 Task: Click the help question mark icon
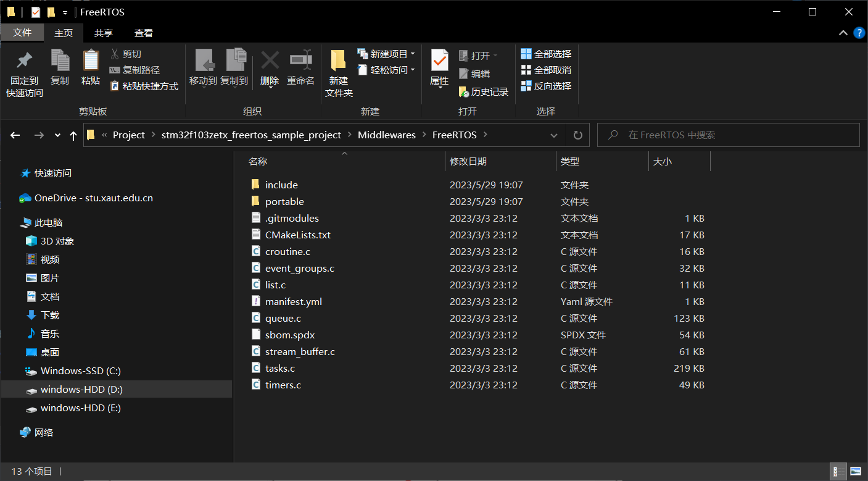click(x=858, y=33)
